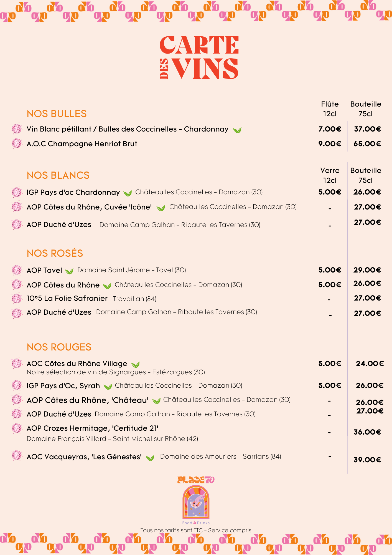Select the NOS BULLES section heading
The height and width of the screenshot is (555, 392).
[57, 114]
